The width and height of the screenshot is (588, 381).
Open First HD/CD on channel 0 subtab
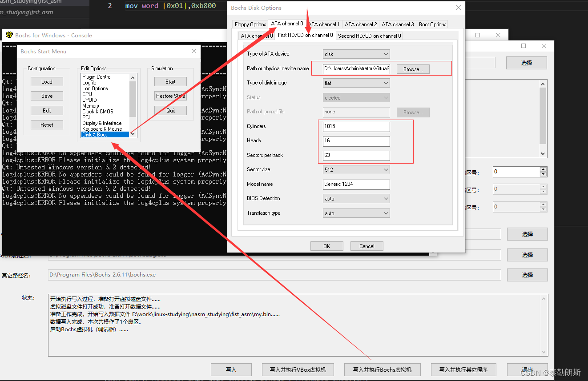coord(305,35)
